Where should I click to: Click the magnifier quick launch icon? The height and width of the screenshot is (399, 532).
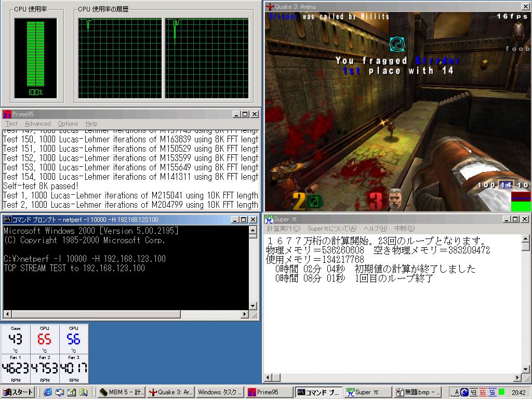tap(83, 392)
